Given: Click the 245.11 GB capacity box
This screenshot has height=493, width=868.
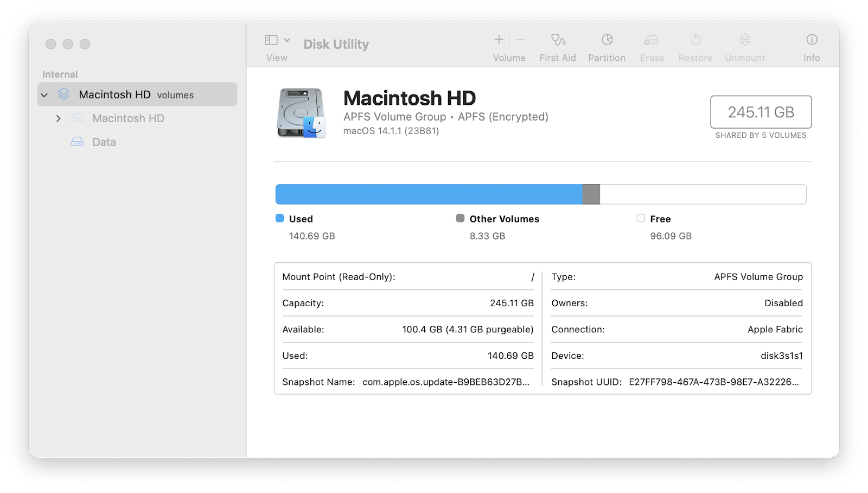Looking at the screenshot, I should click(761, 112).
